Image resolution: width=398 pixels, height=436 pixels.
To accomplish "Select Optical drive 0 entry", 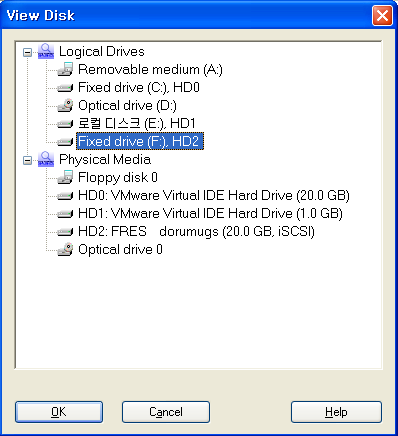I will coord(120,250).
